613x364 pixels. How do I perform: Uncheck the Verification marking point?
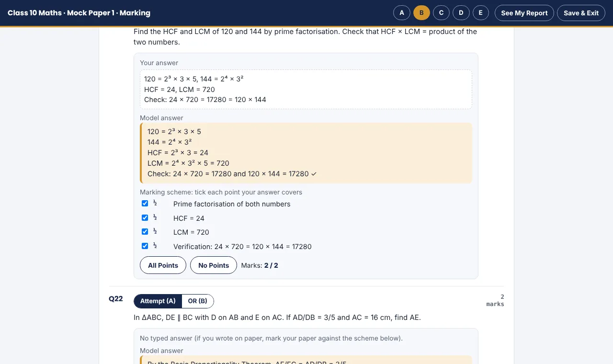point(145,246)
